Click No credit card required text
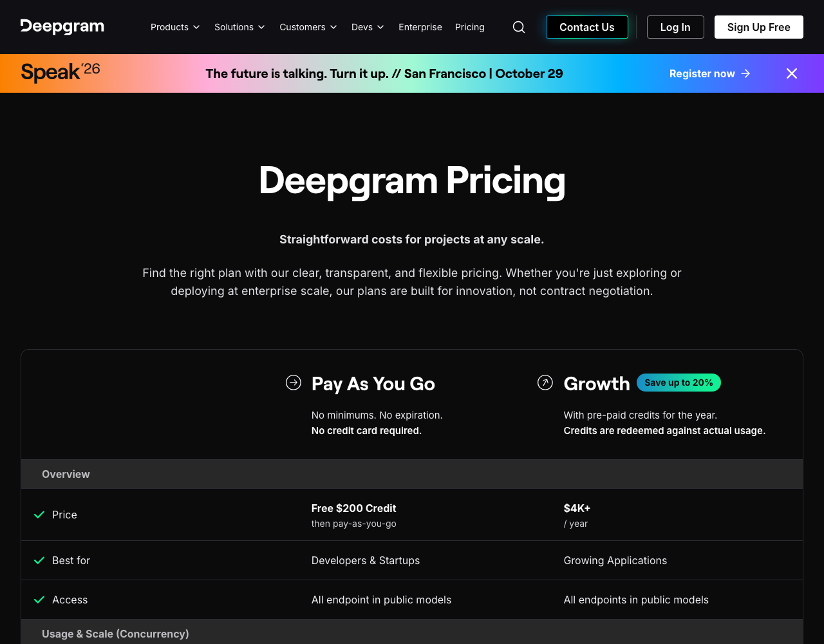 (x=366, y=430)
